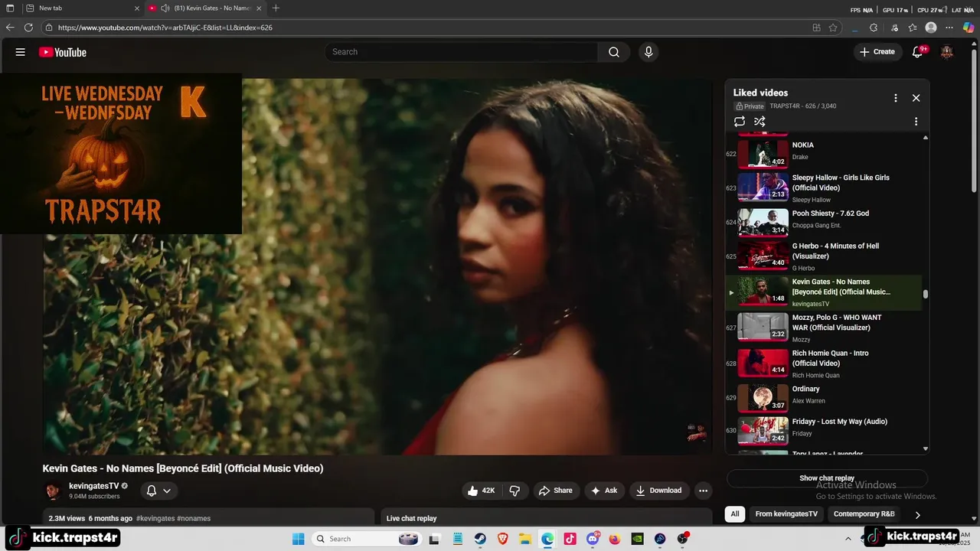
Task: Toggle loop playlist in Liked videos
Action: tap(740, 122)
